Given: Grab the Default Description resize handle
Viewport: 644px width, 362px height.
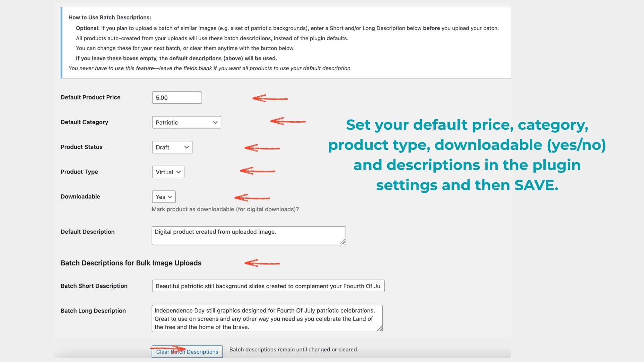Looking at the screenshot, I should pos(342,242).
